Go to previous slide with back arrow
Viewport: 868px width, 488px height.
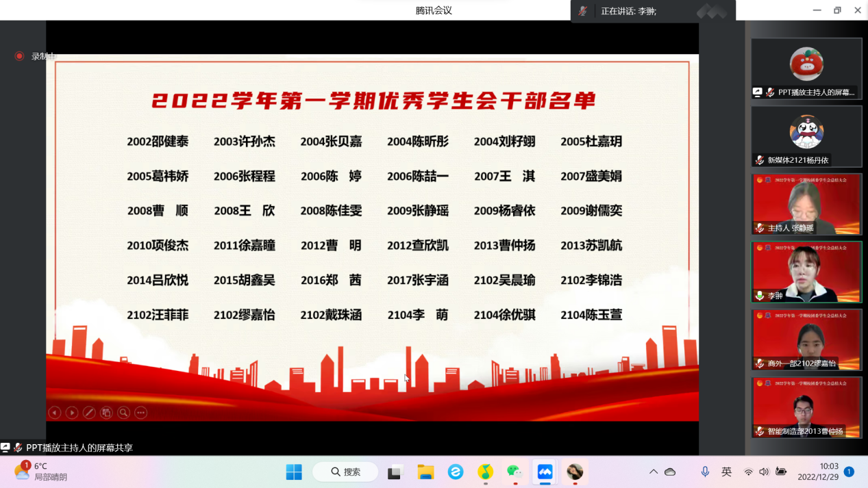tap(55, 412)
